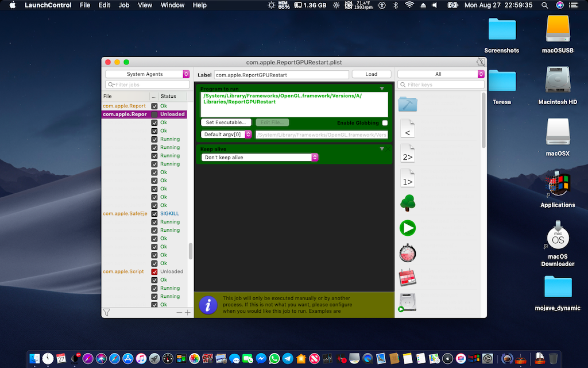Screen dimensions: 588x368
Task: Click the key palette vertical scrollbar
Action: [x=483, y=120]
